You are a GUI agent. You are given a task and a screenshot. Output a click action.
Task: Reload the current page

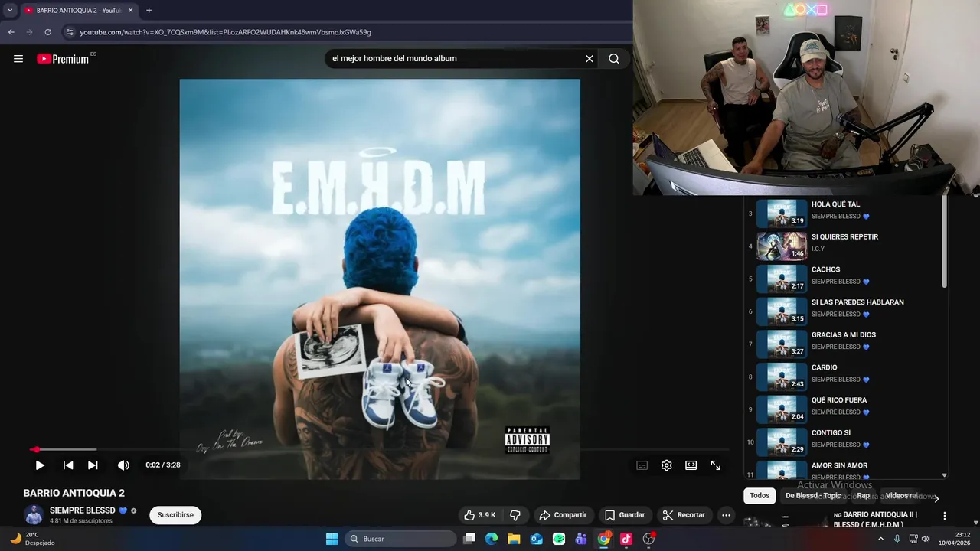point(47,32)
